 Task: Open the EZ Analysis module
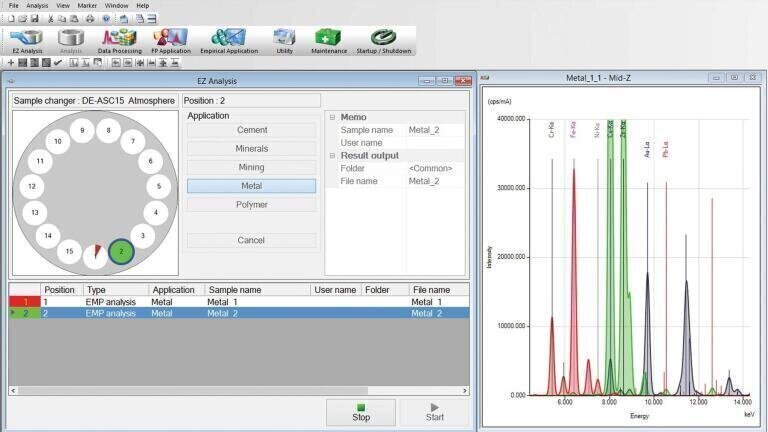pyautogui.click(x=27, y=41)
